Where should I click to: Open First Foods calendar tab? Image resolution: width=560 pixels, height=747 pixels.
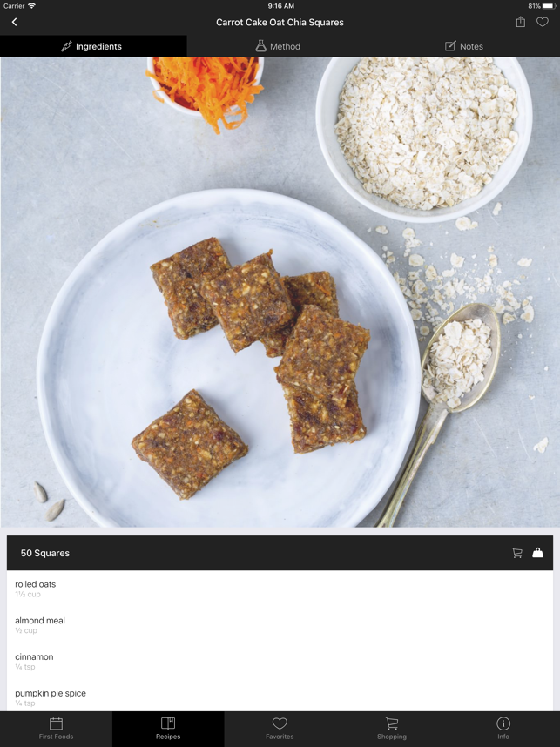click(x=57, y=729)
